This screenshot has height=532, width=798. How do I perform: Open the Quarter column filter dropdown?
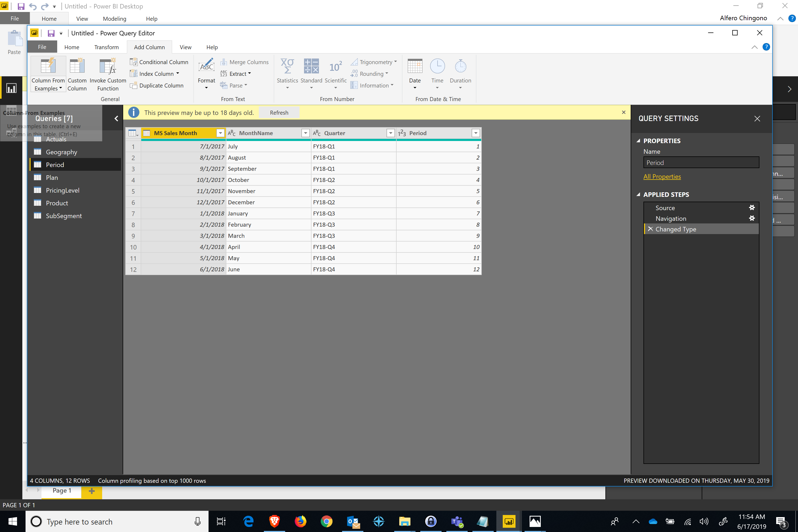point(390,133)
